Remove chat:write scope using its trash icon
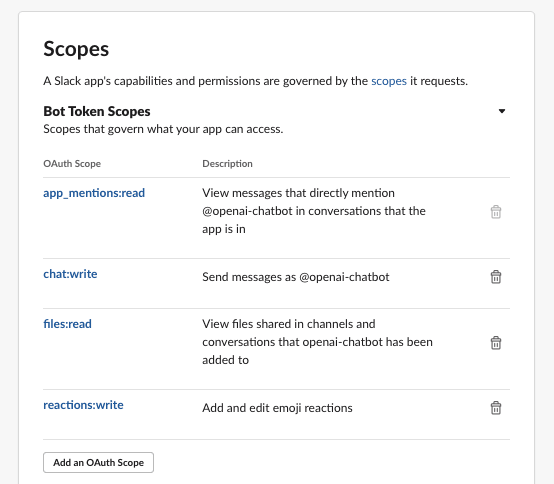 tap(496, 277)
